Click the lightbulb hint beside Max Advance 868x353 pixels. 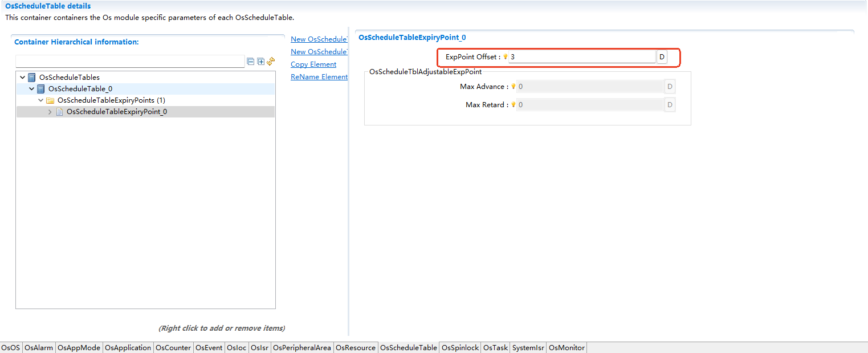(x=513, y=87)
